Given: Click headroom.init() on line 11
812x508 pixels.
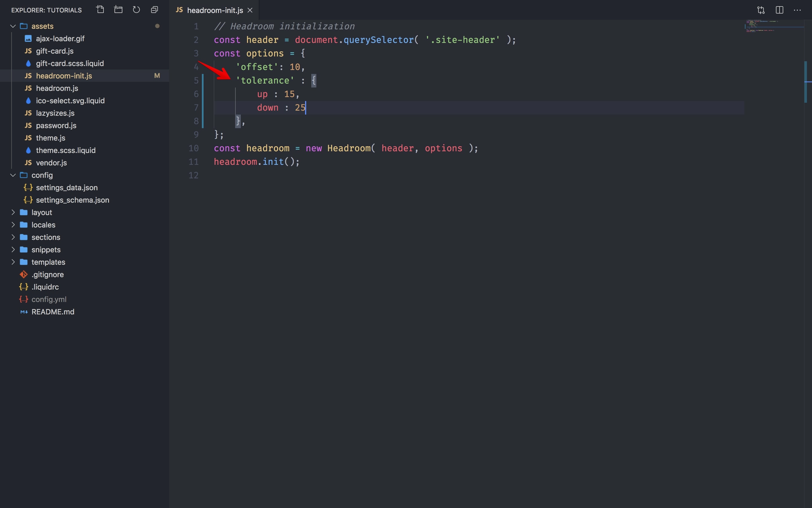Looking at the screenshot, I should (256, 162).
